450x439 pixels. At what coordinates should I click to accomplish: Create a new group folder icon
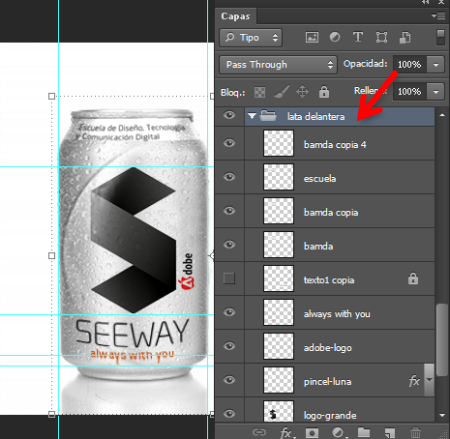(364, 432)
